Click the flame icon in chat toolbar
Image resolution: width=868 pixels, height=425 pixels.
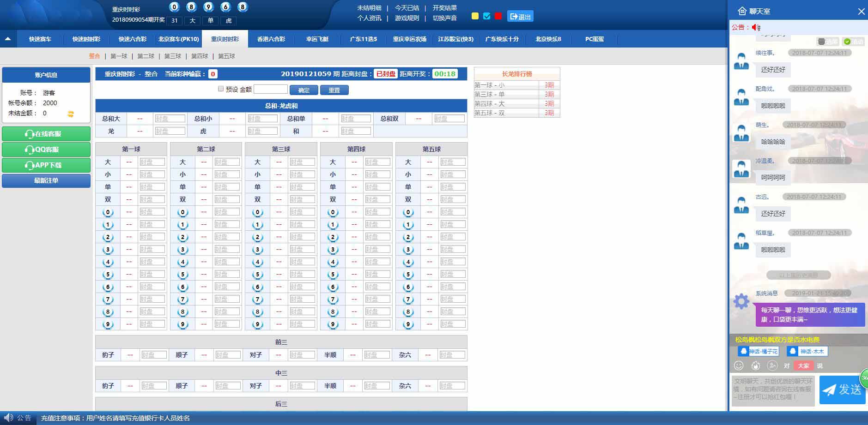[x=756, y=365]
